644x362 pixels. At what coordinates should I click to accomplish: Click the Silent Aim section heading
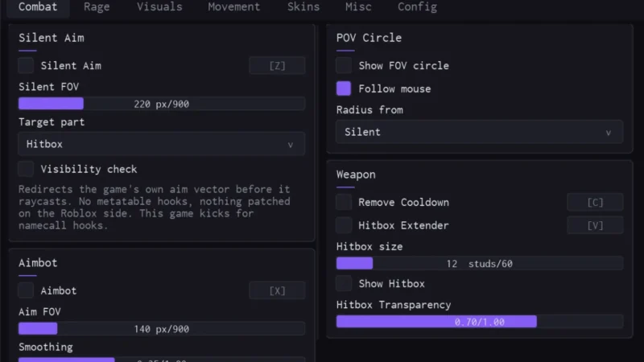tap(52, 38)
